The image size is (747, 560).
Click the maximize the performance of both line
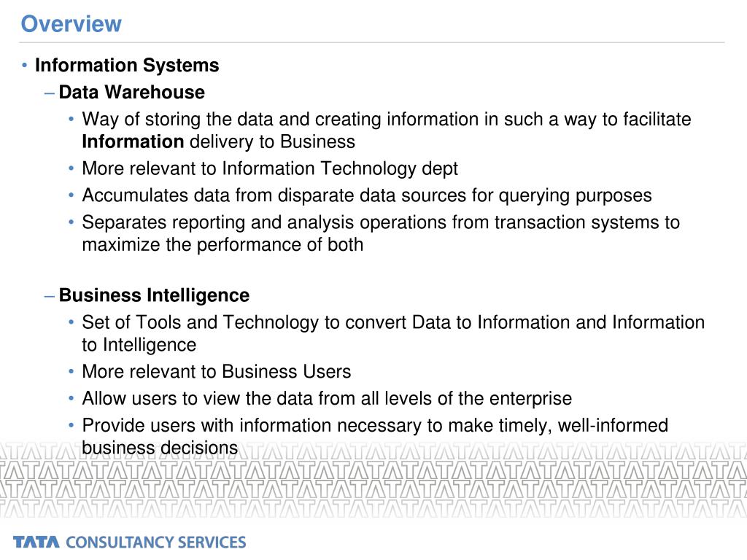222,245
